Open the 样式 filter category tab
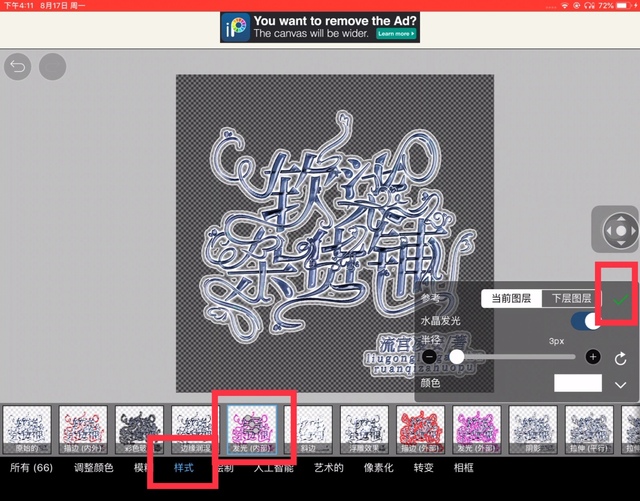640x501 pixels. (184, 467)
